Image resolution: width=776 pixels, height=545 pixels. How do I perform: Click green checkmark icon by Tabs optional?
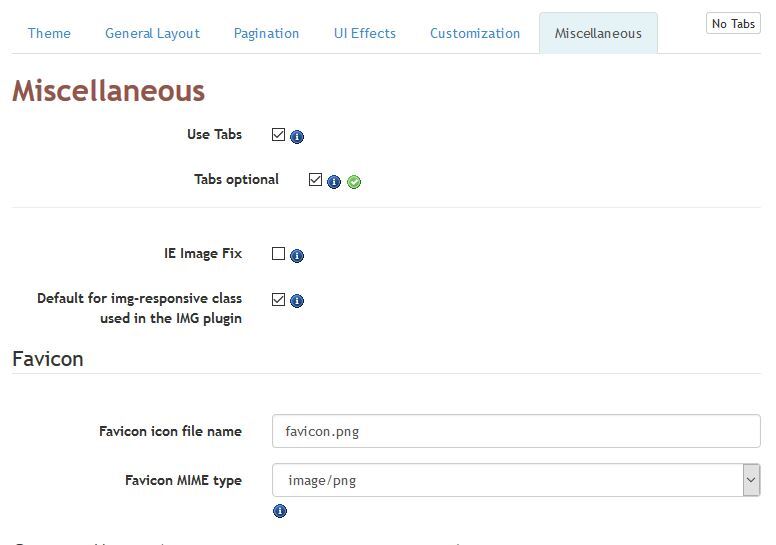pyautogui.click(x=354, y=182)
